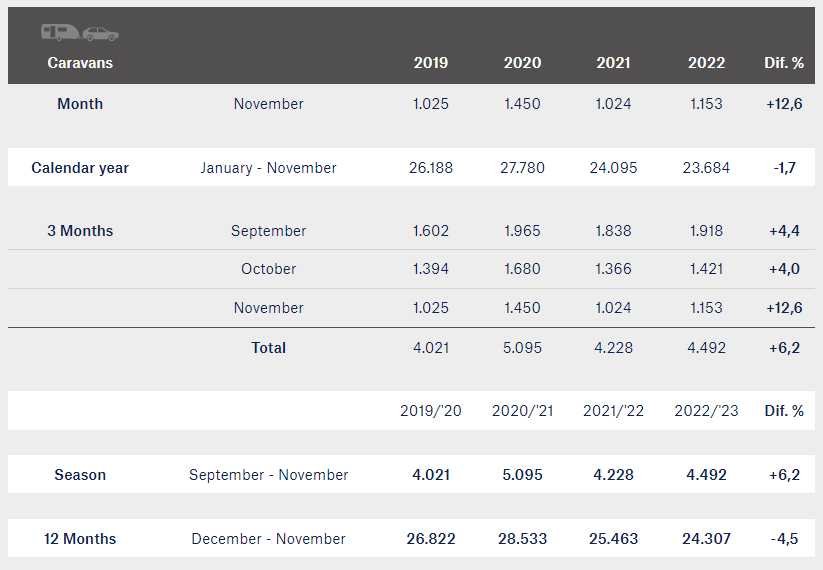Screen dimensions: 823x570
Task: Click the 2022 column header
Action: tap(706, 63)
